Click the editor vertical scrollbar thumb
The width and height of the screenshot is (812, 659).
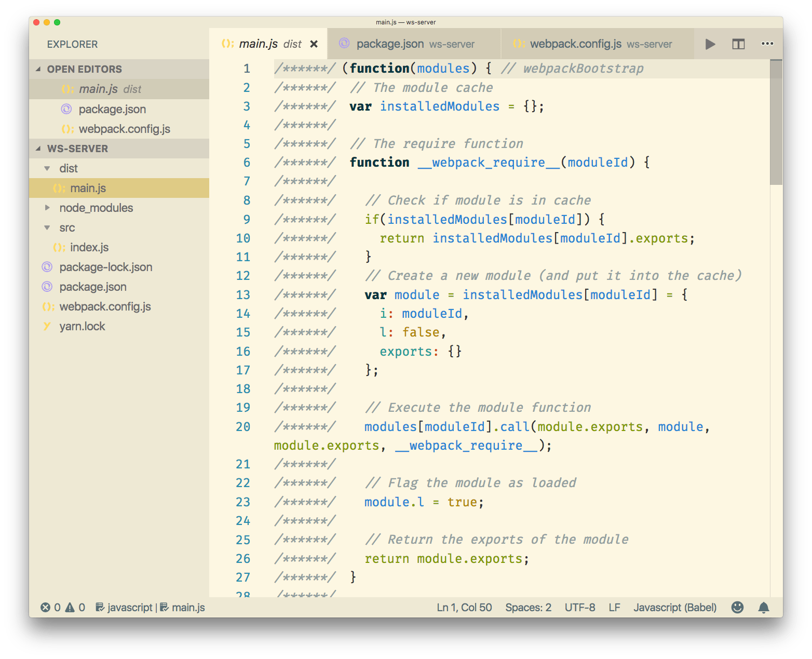(776, 122)
